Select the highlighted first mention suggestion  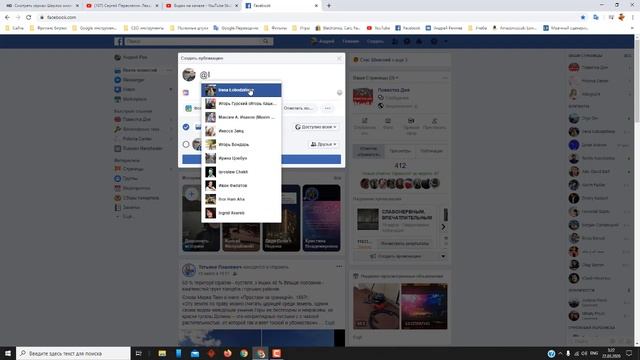coord(241,90)
